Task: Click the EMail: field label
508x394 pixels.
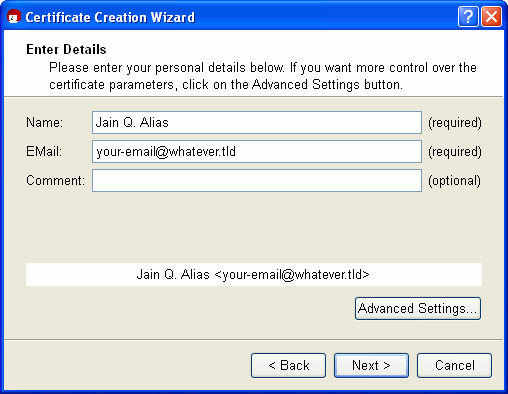Action: pyautogui.click(x=44, y=152)
